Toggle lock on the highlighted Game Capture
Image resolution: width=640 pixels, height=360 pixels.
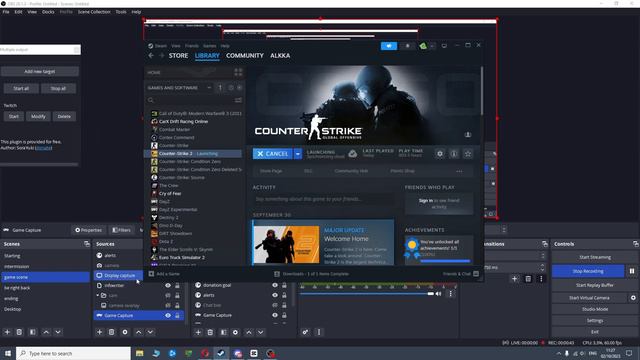[x=177, y=316]
